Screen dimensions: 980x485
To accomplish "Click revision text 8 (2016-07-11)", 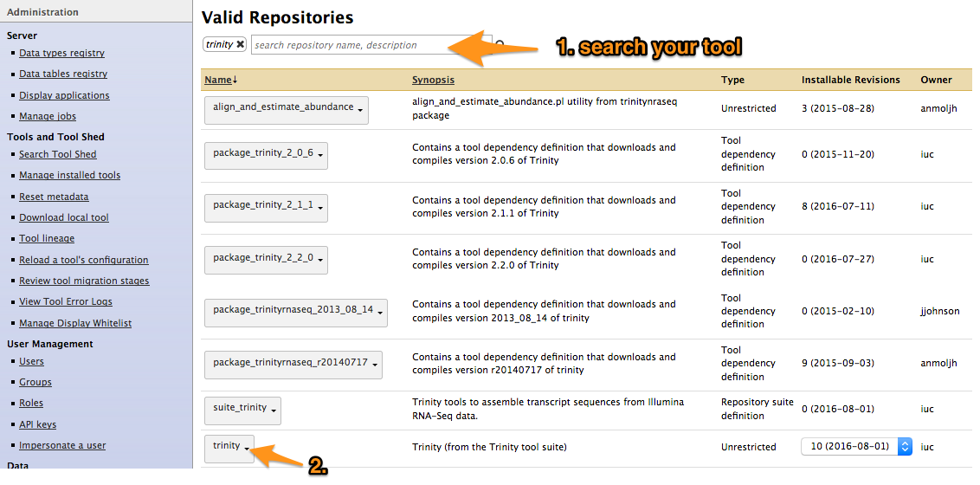I will (837, 206).
